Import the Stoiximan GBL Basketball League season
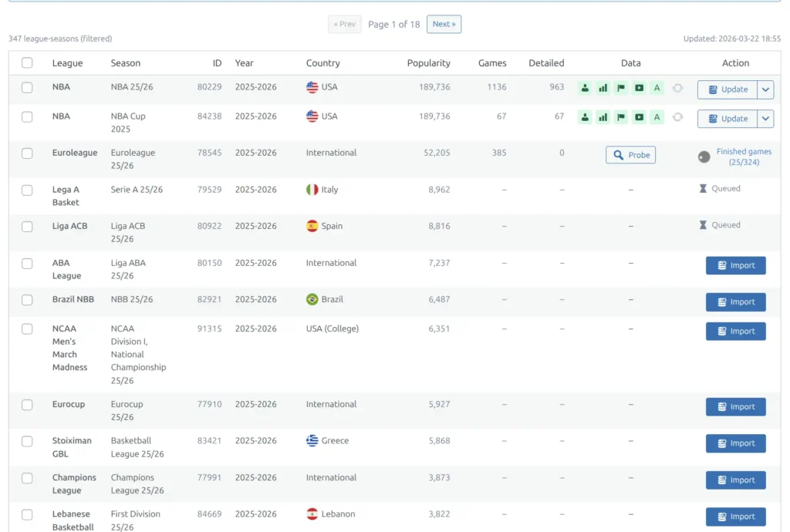The image size is (790, 532). point(735,443)
